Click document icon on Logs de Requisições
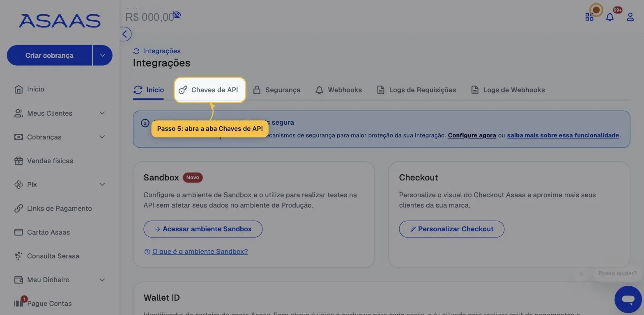The image size is (644, 315). (381, 90)
